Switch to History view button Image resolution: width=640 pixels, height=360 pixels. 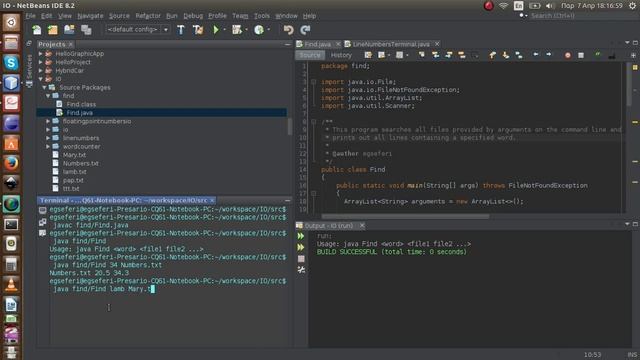(341, 55)
